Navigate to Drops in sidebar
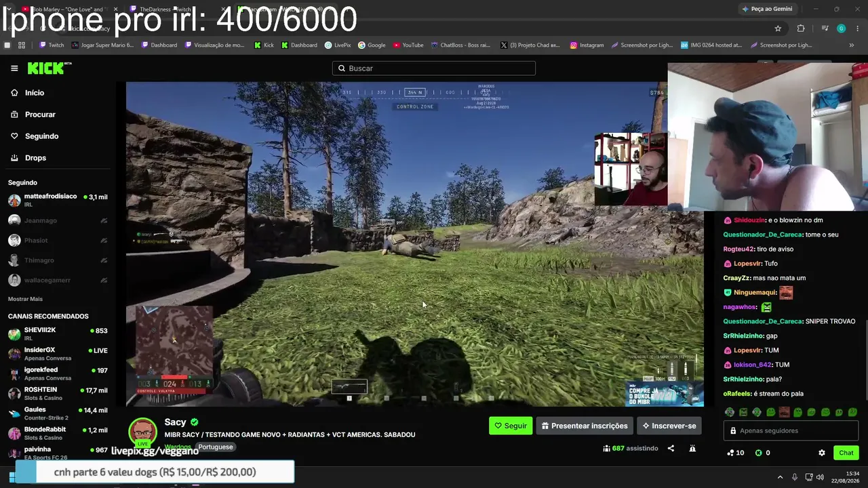The image size is (868, 488). point(35,158)
